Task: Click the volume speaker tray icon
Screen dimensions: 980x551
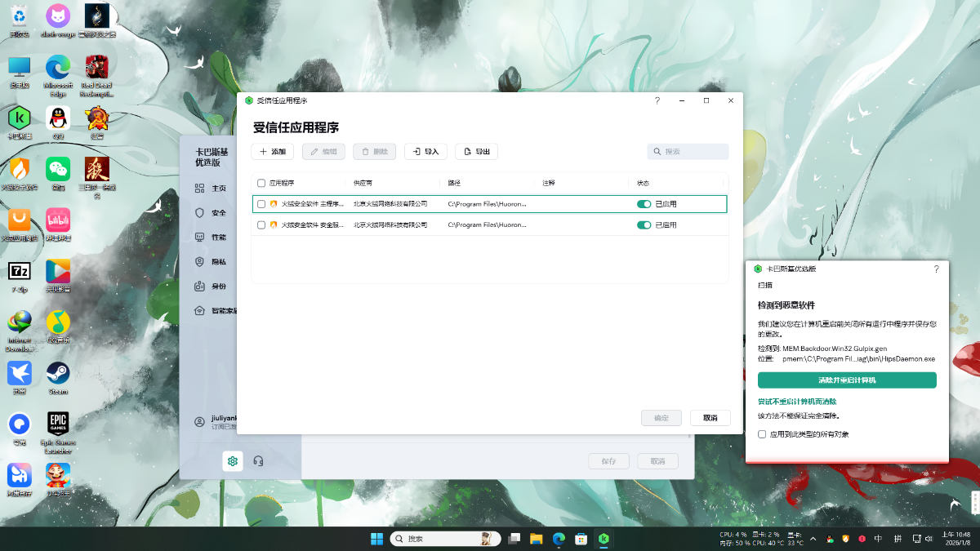Action: pos(929,539)
